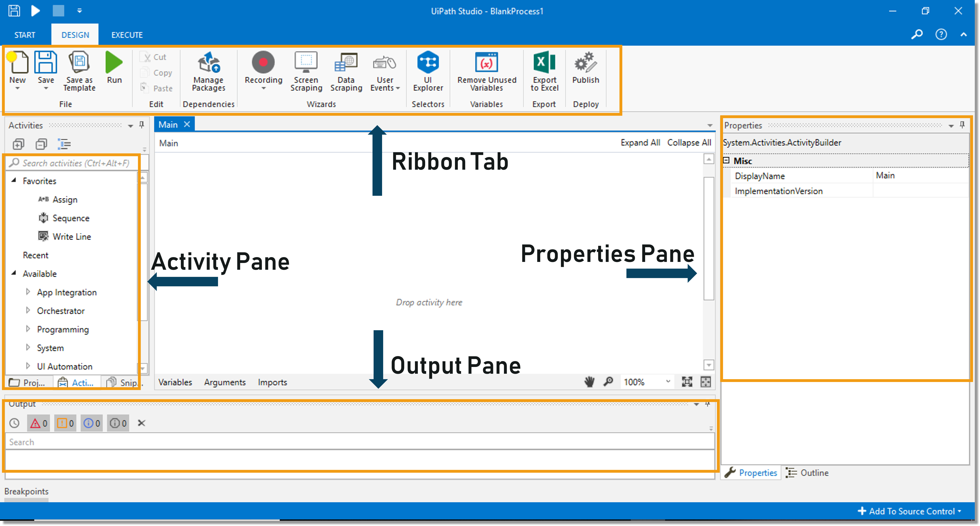This screenshot has height=526, width=980.
Task: Collapse the Favorites tree node
Action: (14, 180)
